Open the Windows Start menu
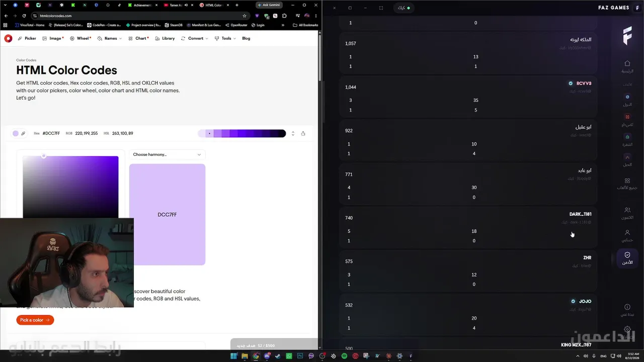644x362 pixels. [233, 356]
